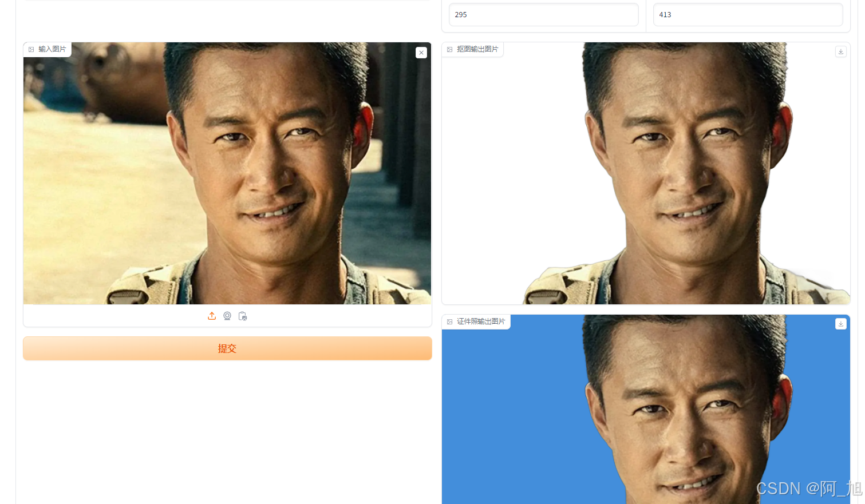
Task: Switch input source to webcam mode
Action: (227, 315)
